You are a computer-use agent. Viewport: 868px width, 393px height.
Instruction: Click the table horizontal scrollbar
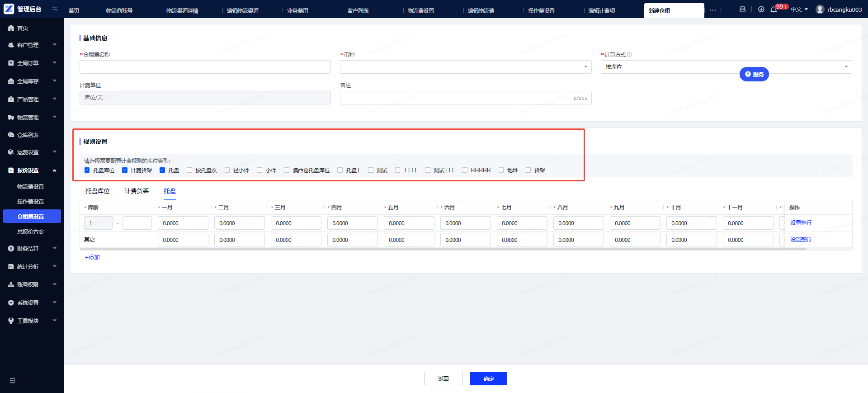coord(443,249)
